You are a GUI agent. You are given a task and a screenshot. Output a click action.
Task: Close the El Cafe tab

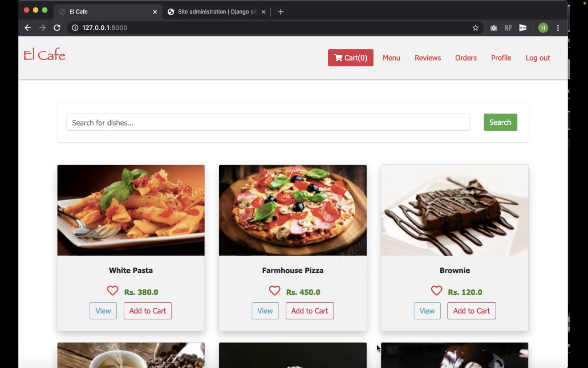tap(155, 12)
